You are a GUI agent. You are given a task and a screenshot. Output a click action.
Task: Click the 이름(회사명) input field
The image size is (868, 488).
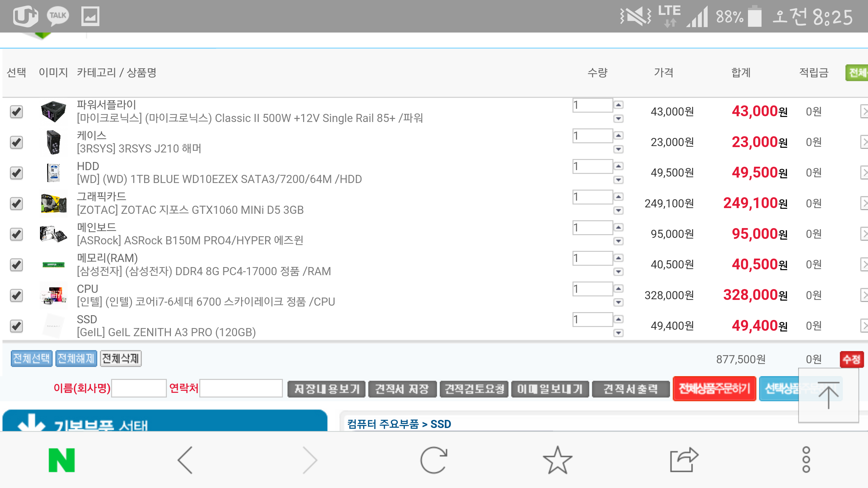coord(139,388)
